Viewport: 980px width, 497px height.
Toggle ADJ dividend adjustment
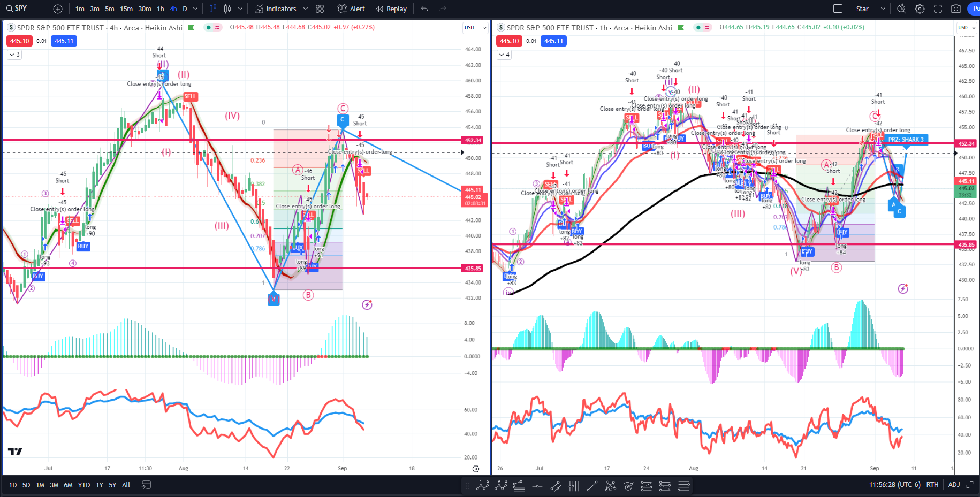pos(954,485)
